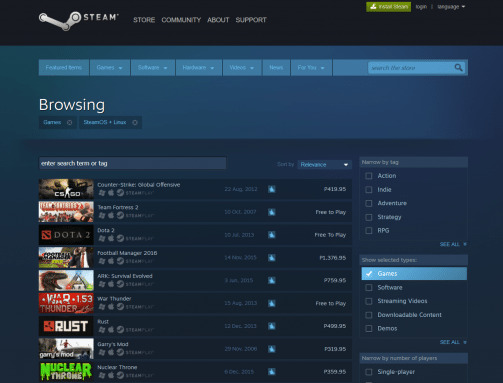
Task: Click blue review icon in Garry's Mod row
Action: 272,349
